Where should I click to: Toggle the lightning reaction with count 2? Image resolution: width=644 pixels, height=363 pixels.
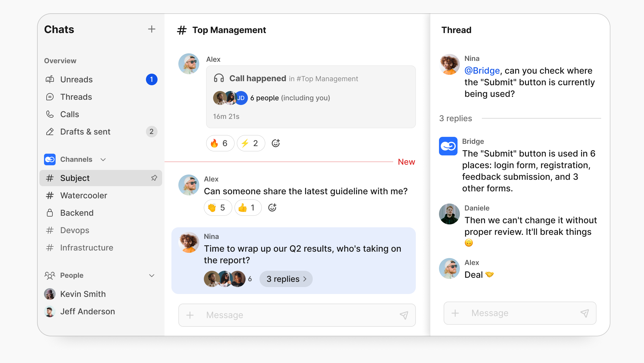pos(250,143)
